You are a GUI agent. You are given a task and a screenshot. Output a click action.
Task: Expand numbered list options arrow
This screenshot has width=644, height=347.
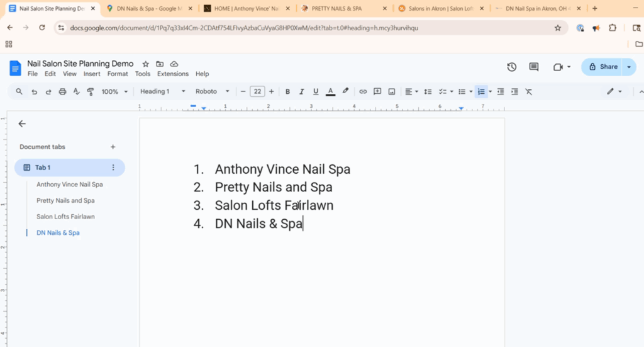pyautogui.click(x=490, y=92)
